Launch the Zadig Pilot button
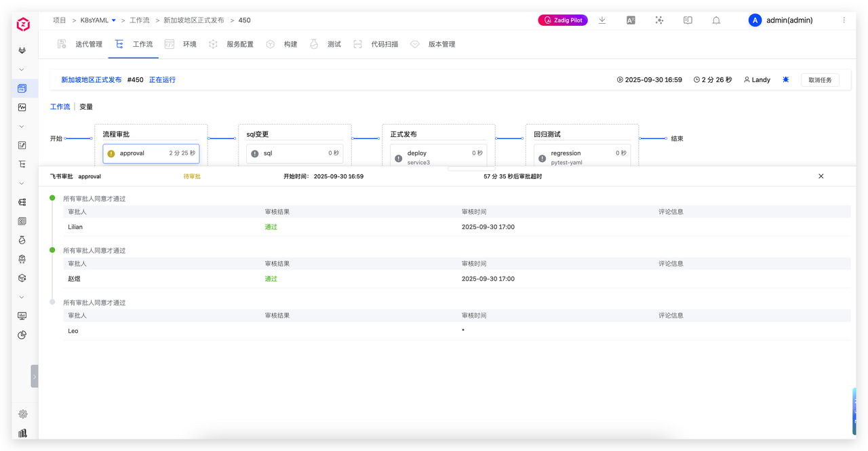Image resolution: width=868 pixels, height=451 pixels. pyautogui.click(x=563, y=20)
